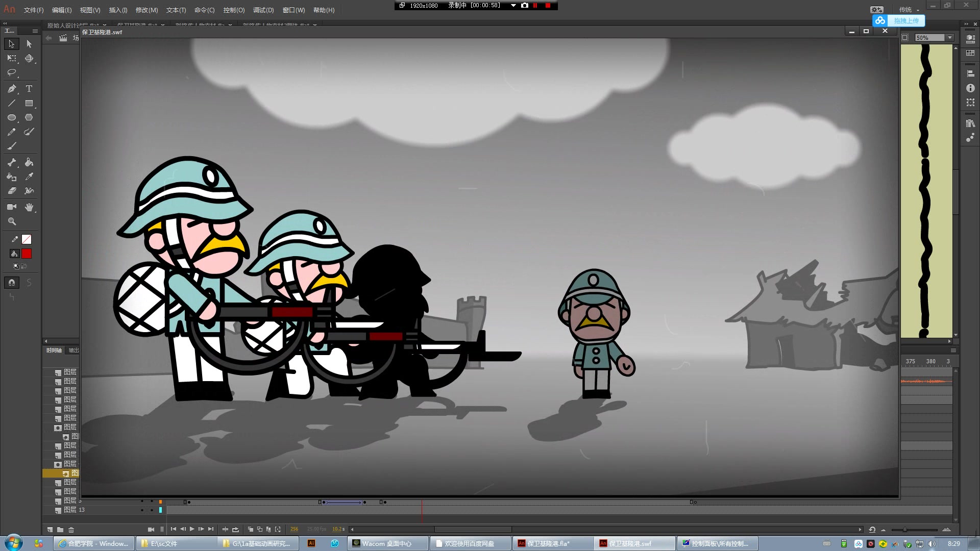Pick the Eraser tool

[11, 191]
